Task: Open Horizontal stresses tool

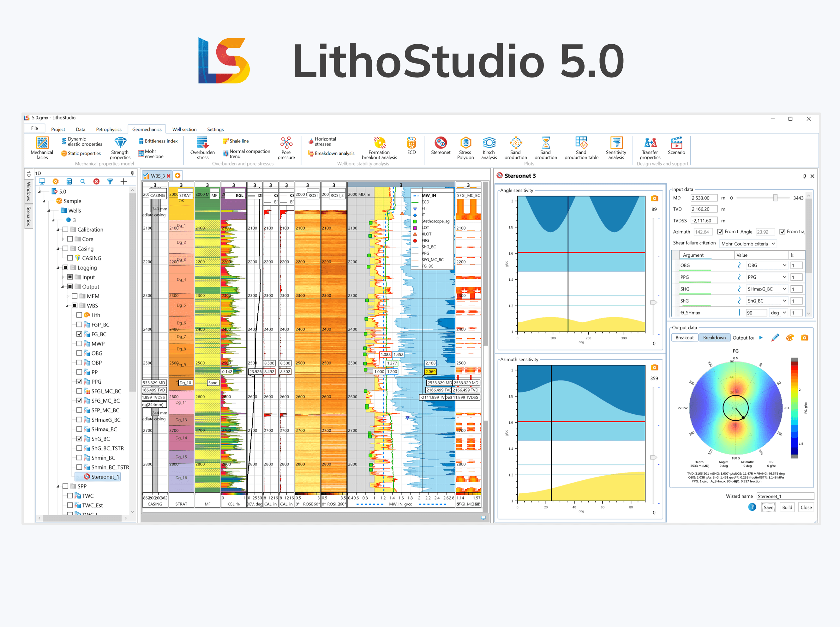Action: [322, 142]
